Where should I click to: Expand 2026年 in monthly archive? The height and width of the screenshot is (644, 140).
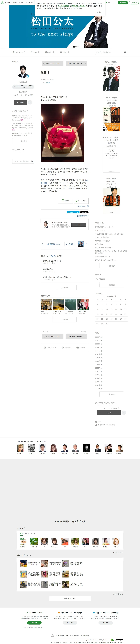[98, 337]
